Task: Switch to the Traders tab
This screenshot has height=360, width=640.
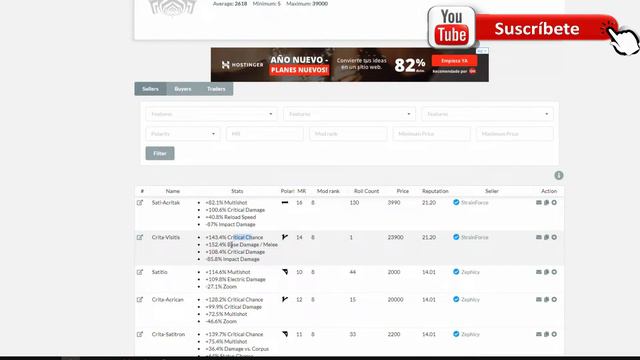Action: (216, 89)
